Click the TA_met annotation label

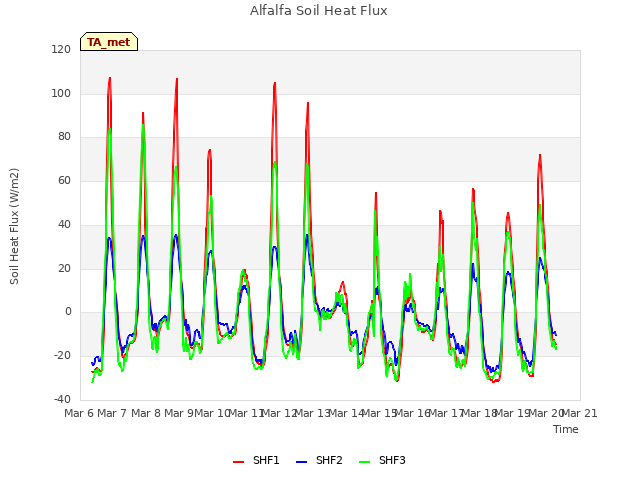109,42
